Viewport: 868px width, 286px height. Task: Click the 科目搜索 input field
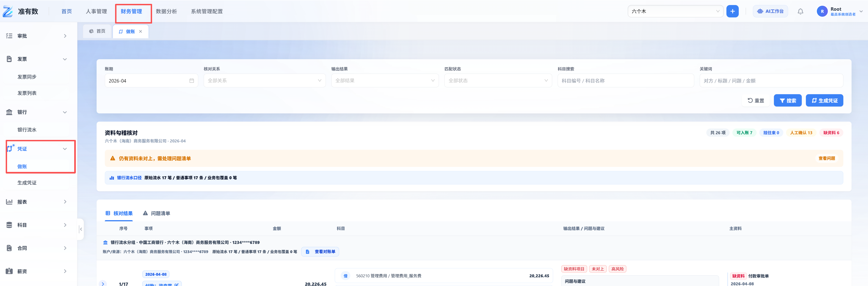(x=625, y=81)
